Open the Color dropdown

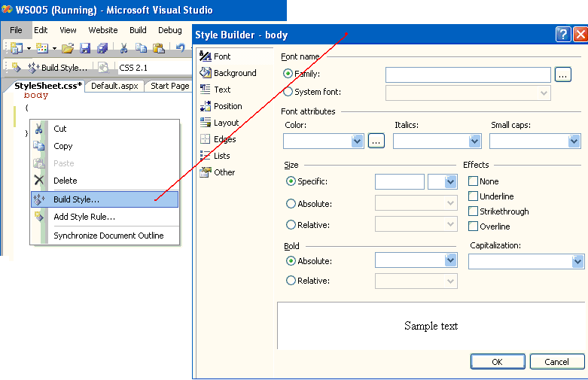click(357, 141)
